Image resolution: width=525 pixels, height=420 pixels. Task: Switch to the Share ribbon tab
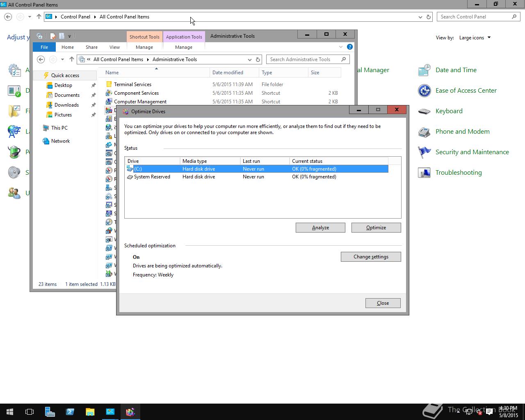click(91, 47)
